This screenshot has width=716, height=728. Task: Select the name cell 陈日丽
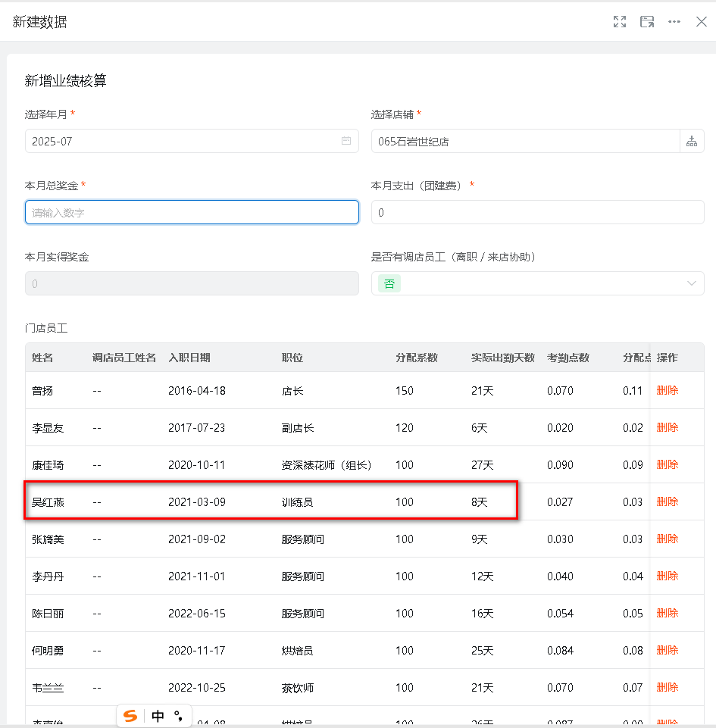[48, 614]
